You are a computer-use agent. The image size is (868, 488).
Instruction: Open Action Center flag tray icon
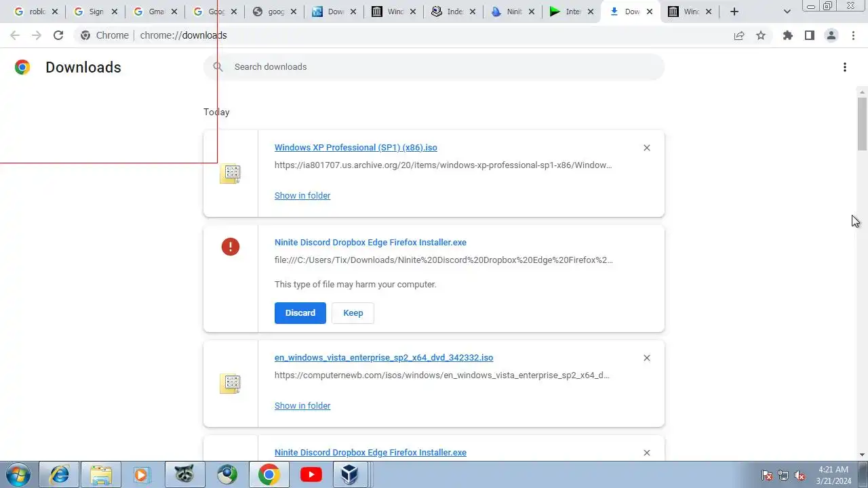point(767,475)
